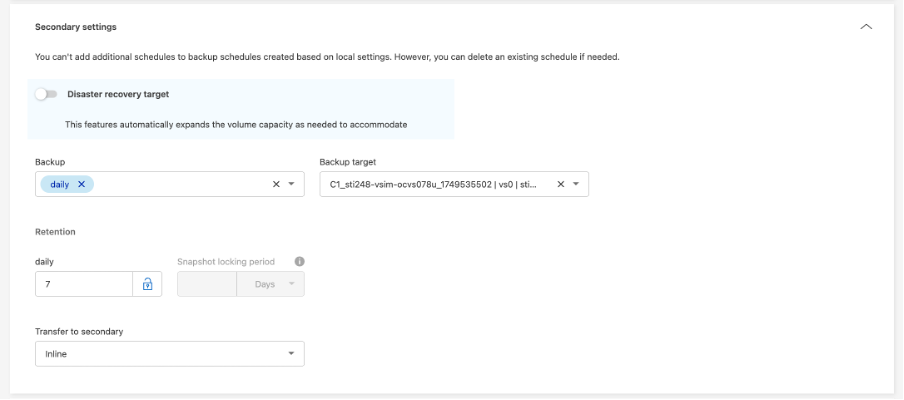Focus the daily retention count field
904x400 pixels.
[84, 284]
